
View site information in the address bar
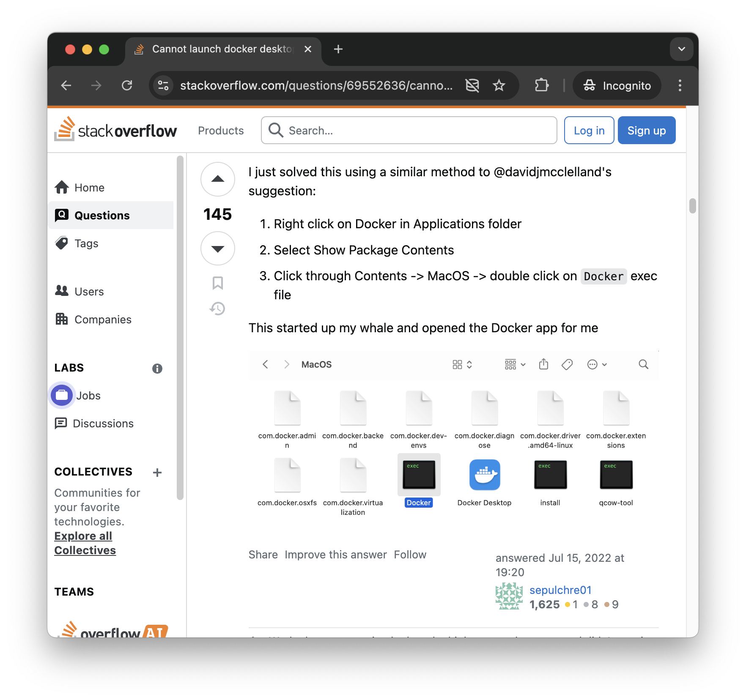click(x=163, y=85)
